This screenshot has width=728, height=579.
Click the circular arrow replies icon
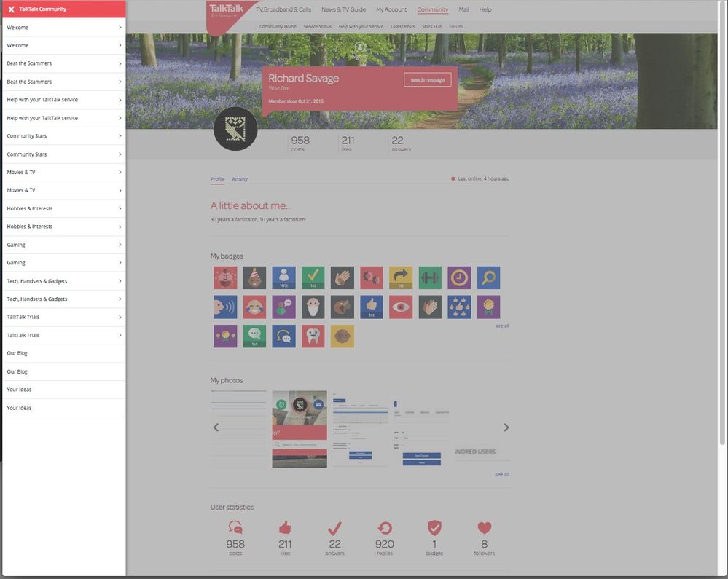click(x=385, y=527)
